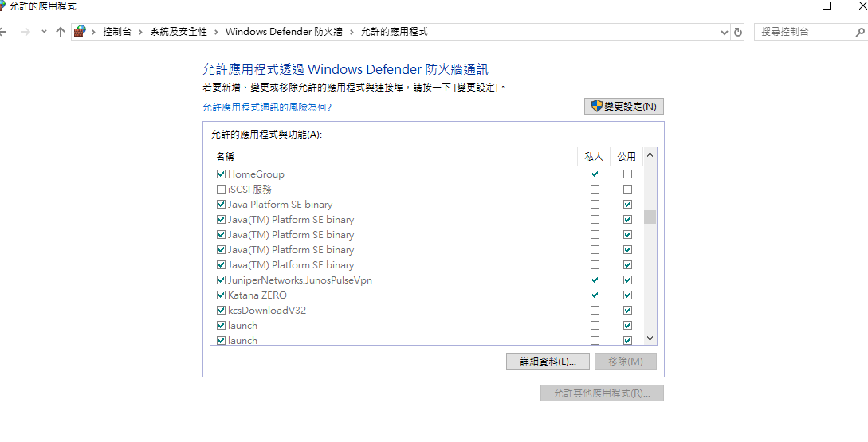Refresh the address bar location
The image size is (868, 442).
[x=738, y=32]
